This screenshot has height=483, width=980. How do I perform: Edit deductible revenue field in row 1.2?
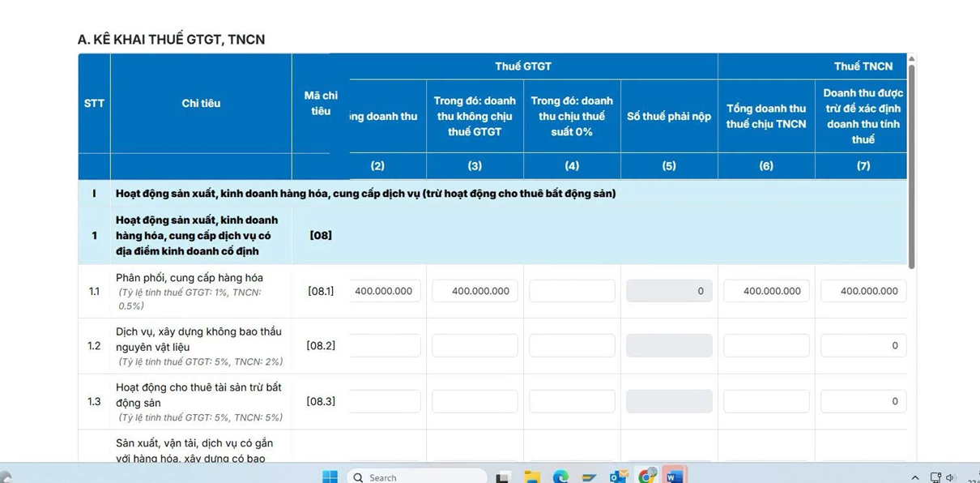863,345
